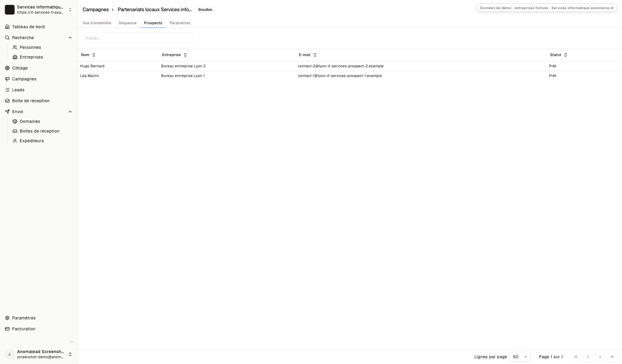Open Personnes people icon
622x364 pixels.
click(15, 47)
